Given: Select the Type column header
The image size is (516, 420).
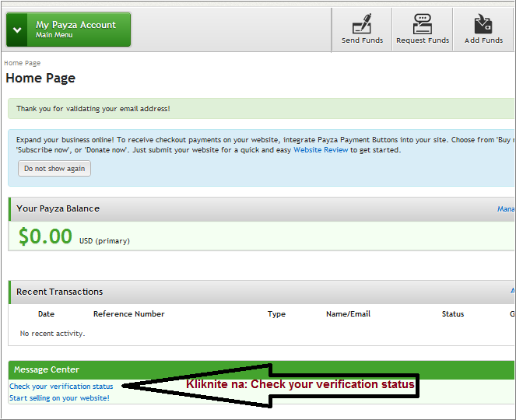Looking at the screenshot, I should coord(276,314).
